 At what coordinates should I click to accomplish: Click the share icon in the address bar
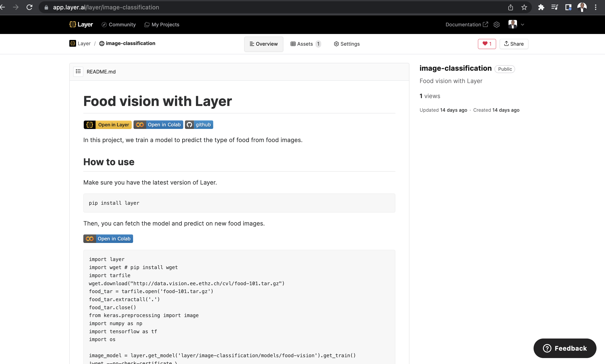point(510,7)
